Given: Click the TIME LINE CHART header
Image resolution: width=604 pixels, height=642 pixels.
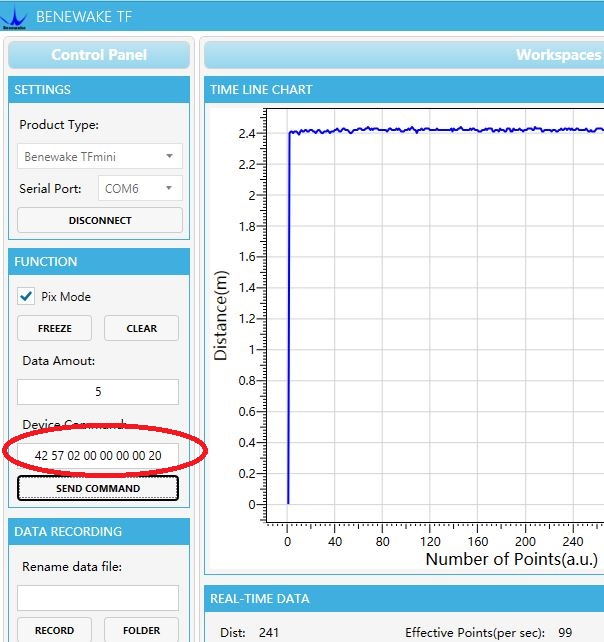Looking at the screenshot, I should coord(404,90).
